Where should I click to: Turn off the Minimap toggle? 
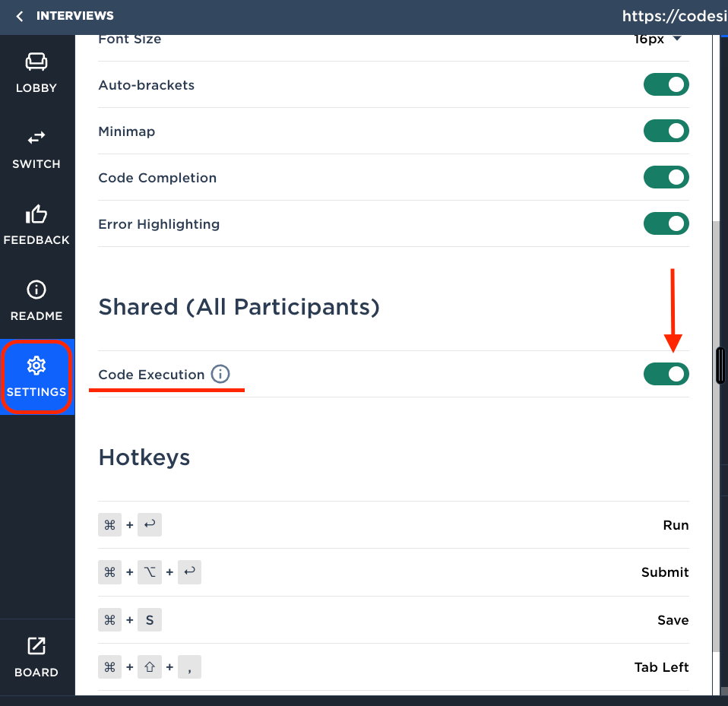666,131
